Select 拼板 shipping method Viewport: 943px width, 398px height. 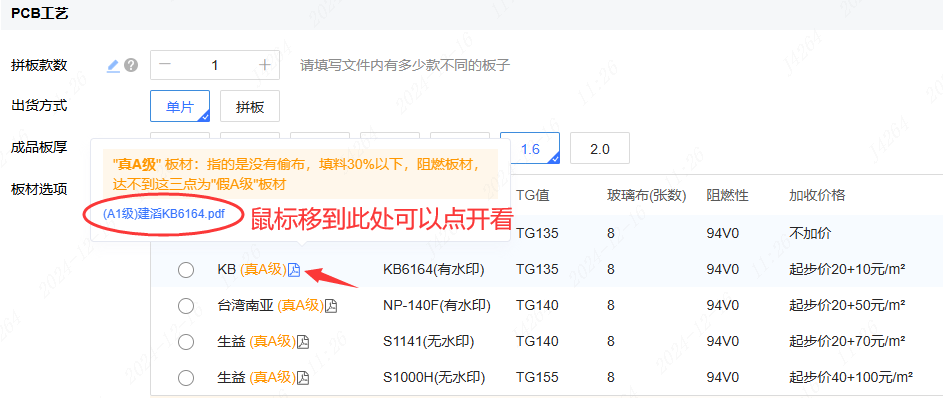coord(250,106)
